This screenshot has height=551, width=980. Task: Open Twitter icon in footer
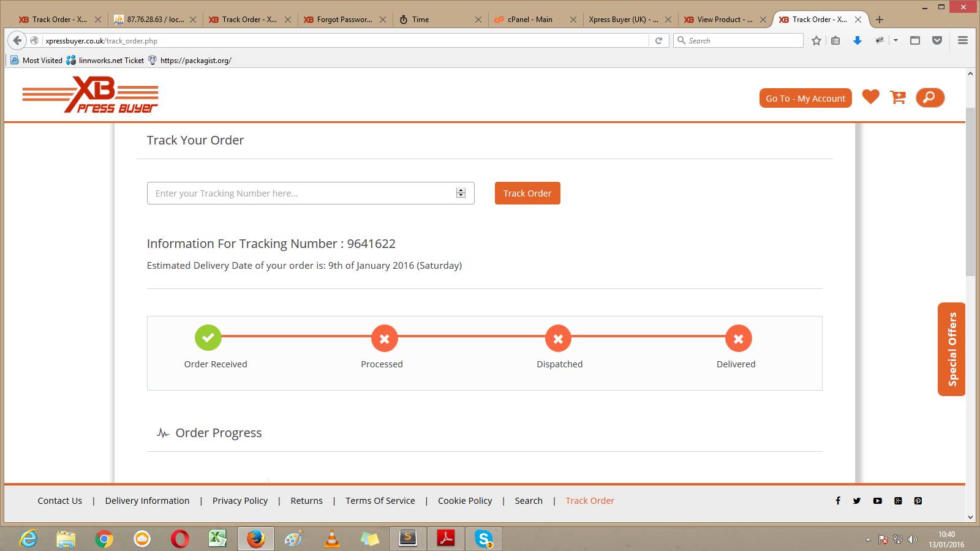pyautogui.click(x=857, y=501)
